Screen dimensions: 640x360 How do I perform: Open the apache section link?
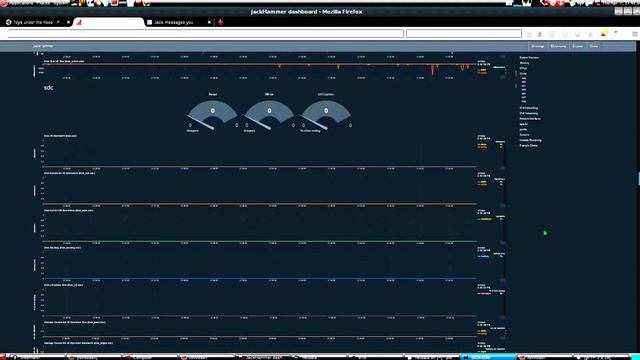524,124
